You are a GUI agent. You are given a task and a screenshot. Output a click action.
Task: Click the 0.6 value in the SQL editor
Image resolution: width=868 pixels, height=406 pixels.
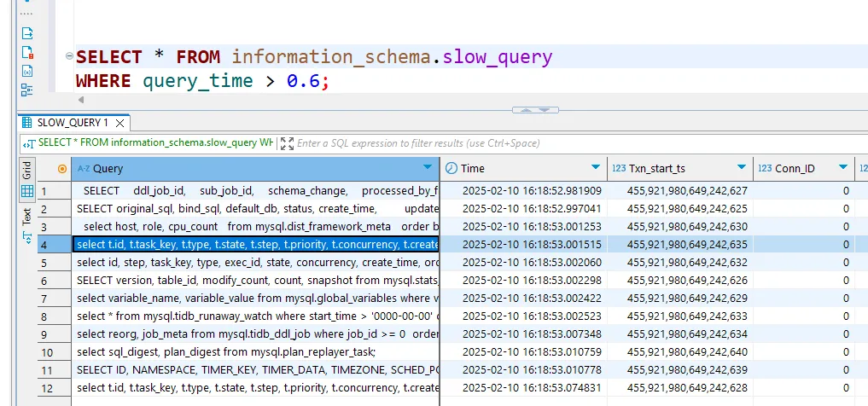[303, 81]
